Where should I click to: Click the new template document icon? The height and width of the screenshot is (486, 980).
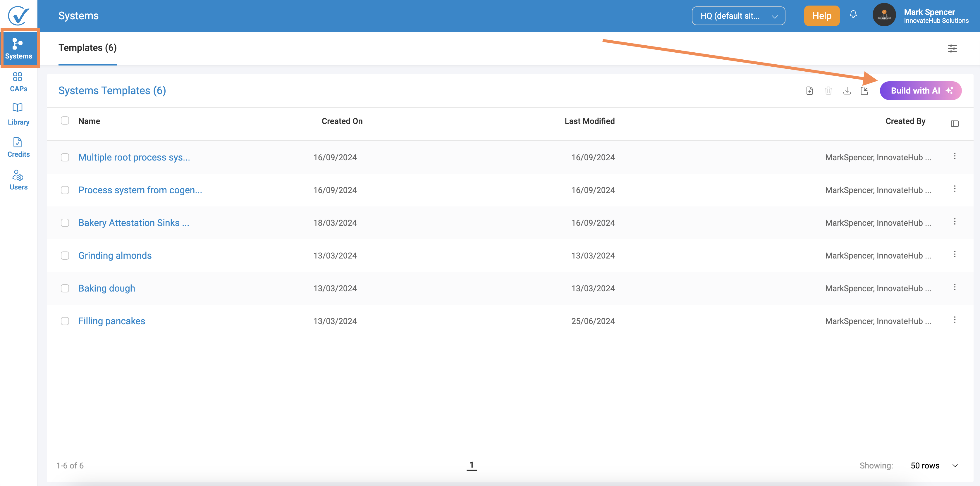[809, 91]
